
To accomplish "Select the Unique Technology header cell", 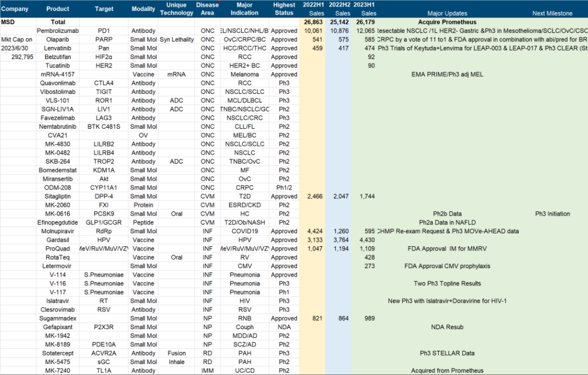I will 176,9.
